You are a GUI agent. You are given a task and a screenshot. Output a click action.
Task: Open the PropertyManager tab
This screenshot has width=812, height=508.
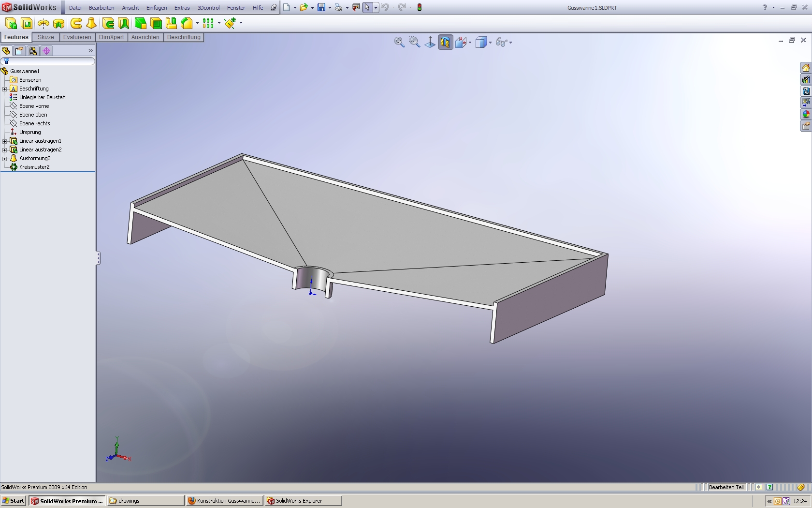19,51
